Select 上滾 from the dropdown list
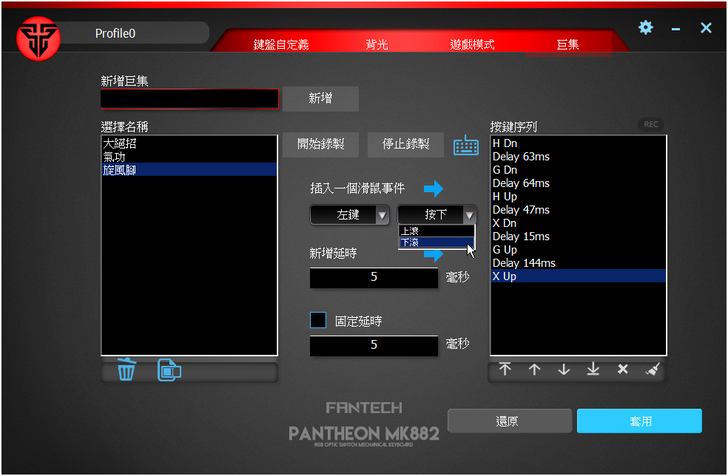Image resolution: width=728 pixels, height=476 pixels. pyautogui.click(x=436, y=231)
